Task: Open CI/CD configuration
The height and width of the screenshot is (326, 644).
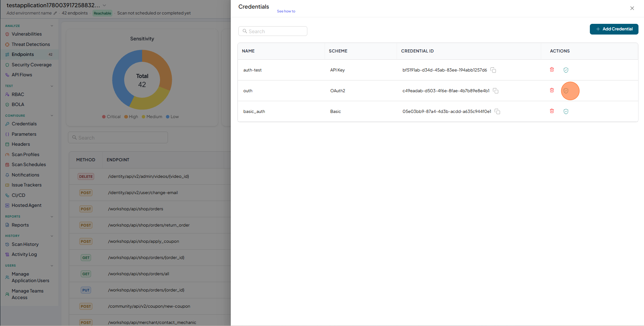Action: click(x=18, y=195)
